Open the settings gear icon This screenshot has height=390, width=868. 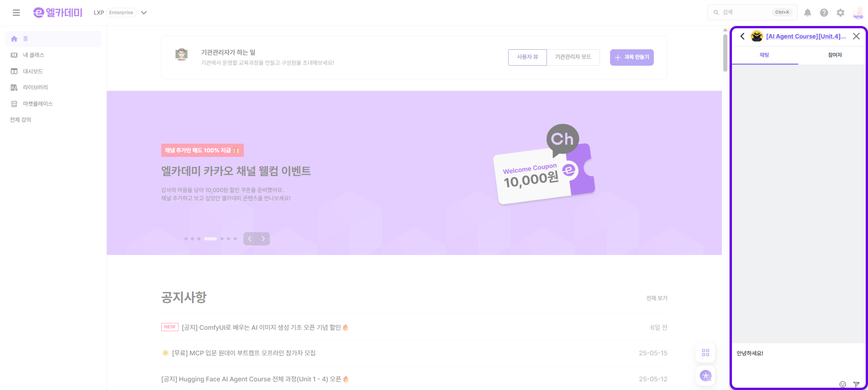841,13
